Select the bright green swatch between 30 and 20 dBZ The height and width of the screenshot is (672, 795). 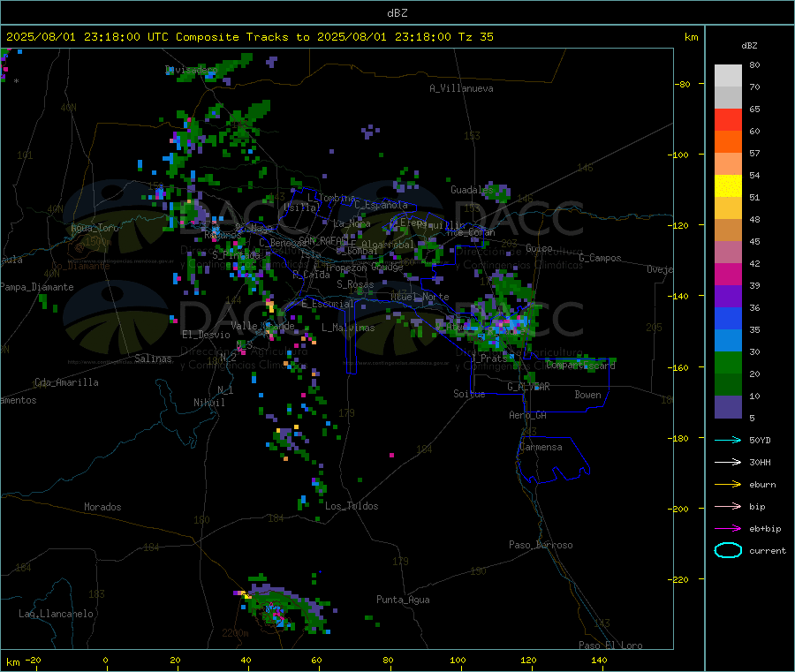coord(728,362)
